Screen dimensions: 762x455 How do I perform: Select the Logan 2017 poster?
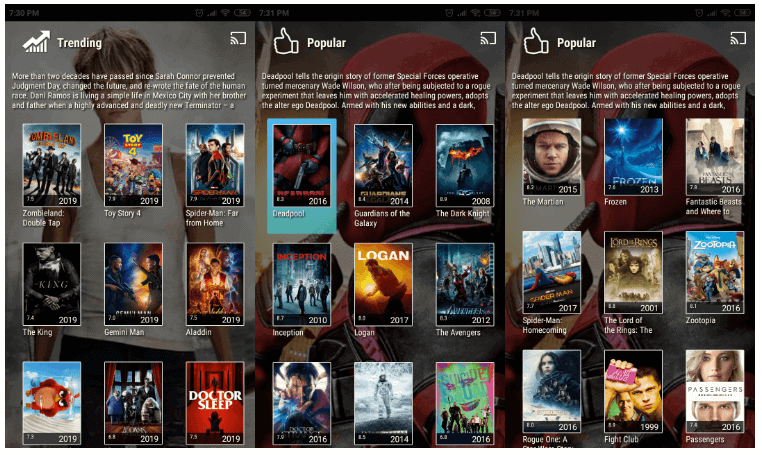[383, 284]
